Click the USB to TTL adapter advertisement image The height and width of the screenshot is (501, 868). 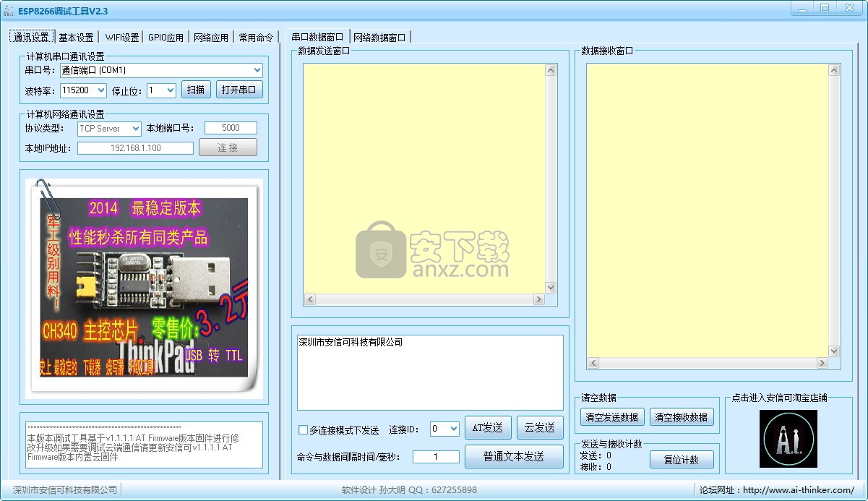tap(145, 288)
